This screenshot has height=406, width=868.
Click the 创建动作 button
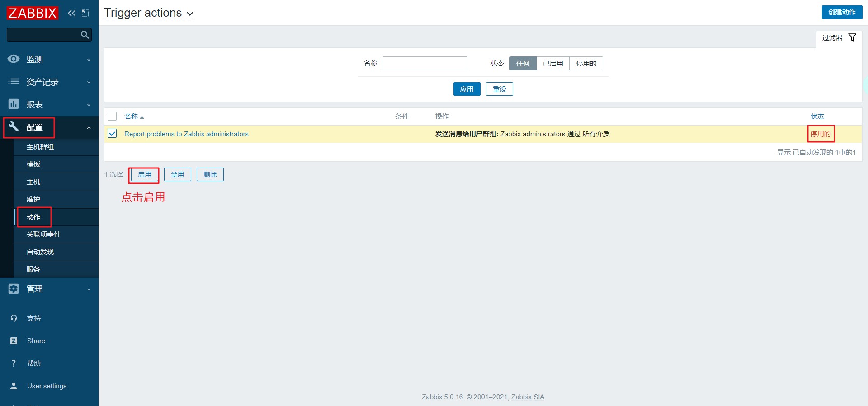(x=842, y=12)
